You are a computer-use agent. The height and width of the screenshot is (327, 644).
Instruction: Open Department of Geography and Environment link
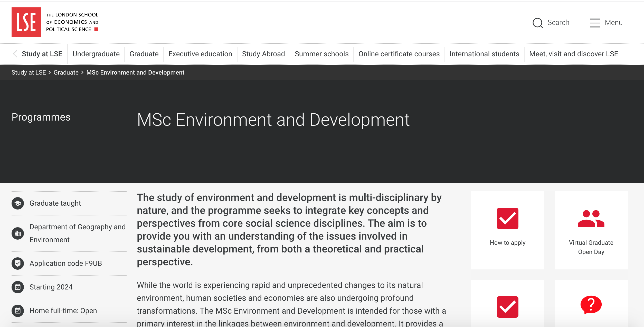point(77,233)
